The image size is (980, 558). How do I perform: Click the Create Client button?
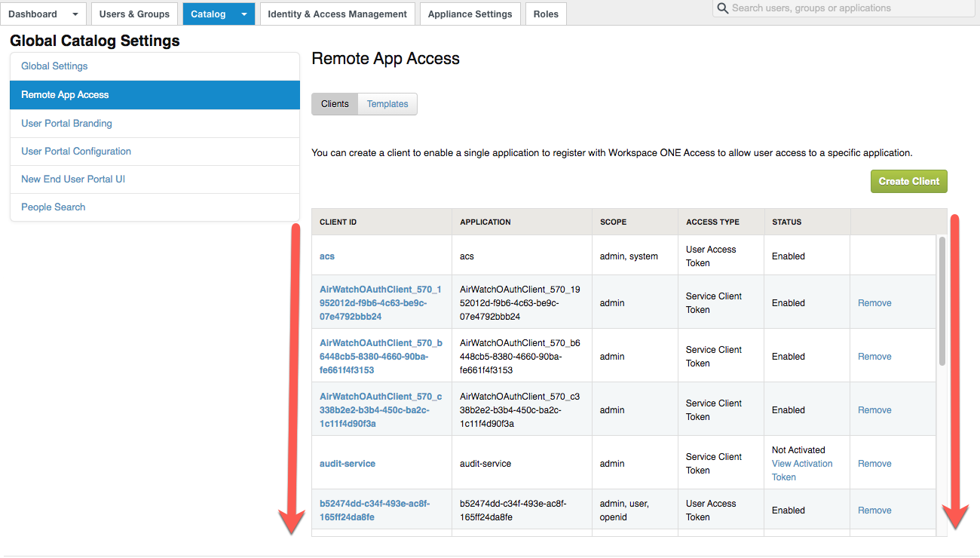tap(909, 181)
